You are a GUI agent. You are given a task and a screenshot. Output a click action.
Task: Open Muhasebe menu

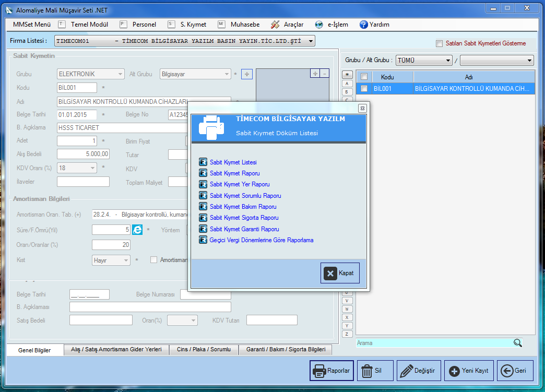[x=245, y=25]
